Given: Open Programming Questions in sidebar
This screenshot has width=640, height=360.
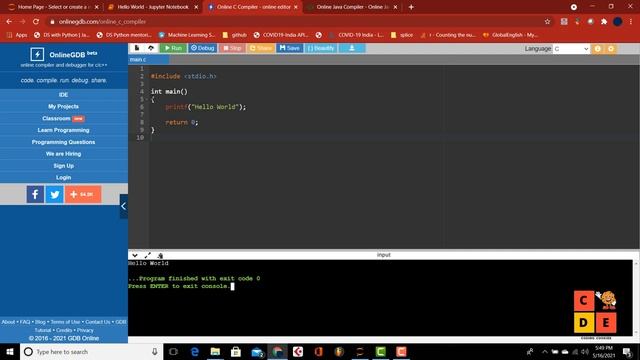Looking at the screenshot, I should tap(63, 142).
